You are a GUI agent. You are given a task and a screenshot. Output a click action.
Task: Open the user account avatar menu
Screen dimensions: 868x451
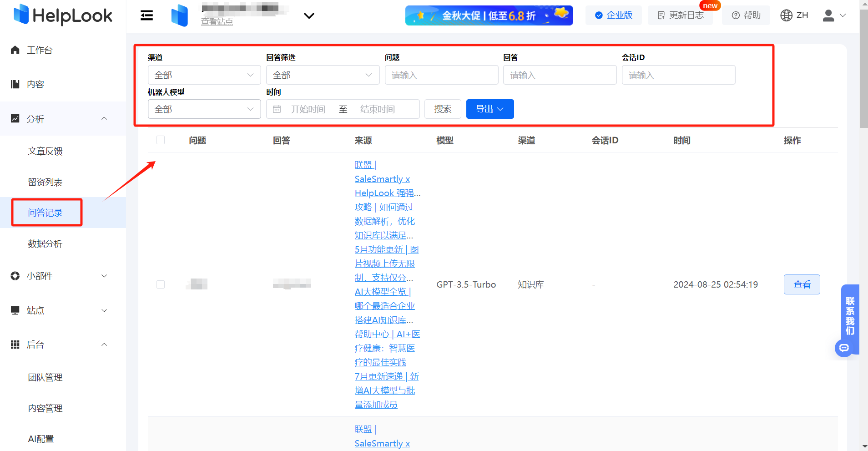(x=834, y=15)
